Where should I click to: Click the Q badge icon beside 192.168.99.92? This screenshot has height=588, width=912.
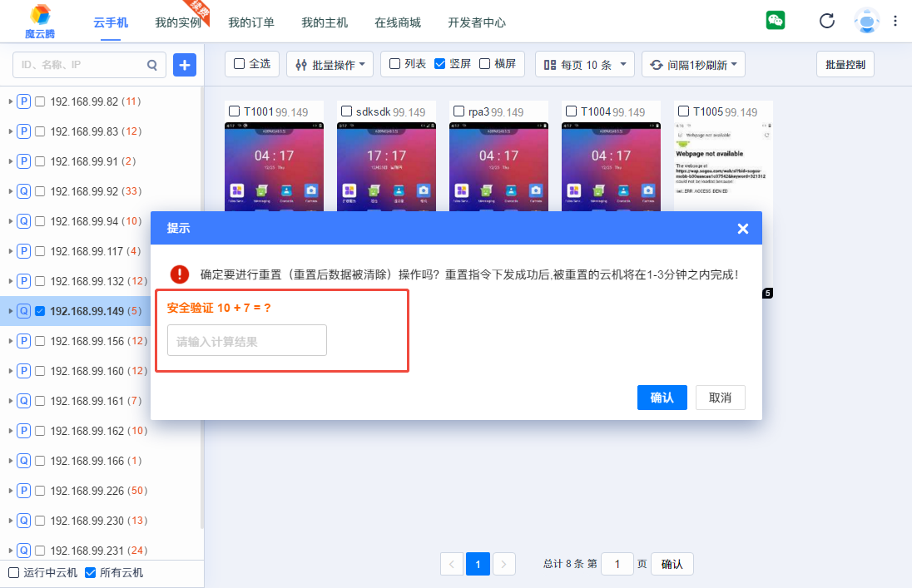(24, 191)
